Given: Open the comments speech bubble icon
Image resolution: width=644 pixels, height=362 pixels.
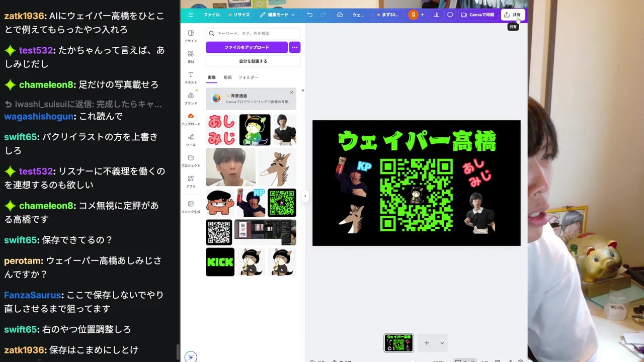Looking at the screenshot, I should tap(450, 15).
